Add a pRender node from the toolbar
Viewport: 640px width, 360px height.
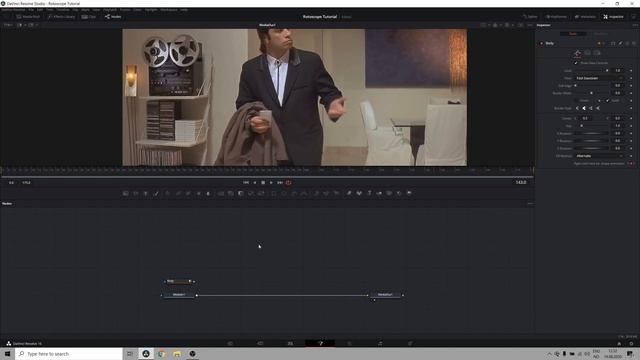(x=336, y=193)
